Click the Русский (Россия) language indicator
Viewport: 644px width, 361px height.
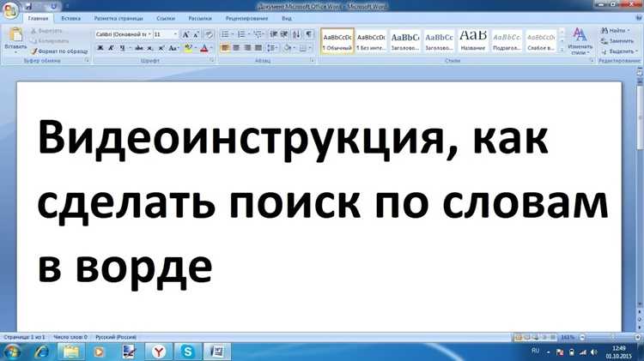(116, 337)
